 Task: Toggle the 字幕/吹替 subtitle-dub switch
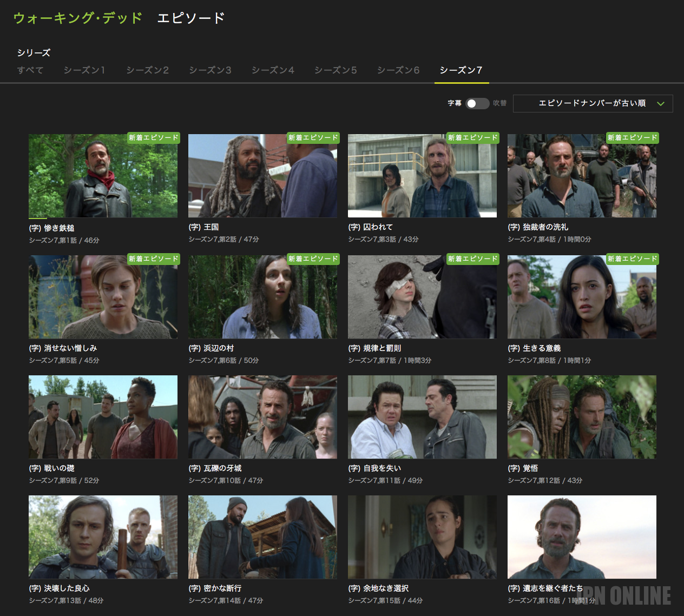(x=477, y=103)
